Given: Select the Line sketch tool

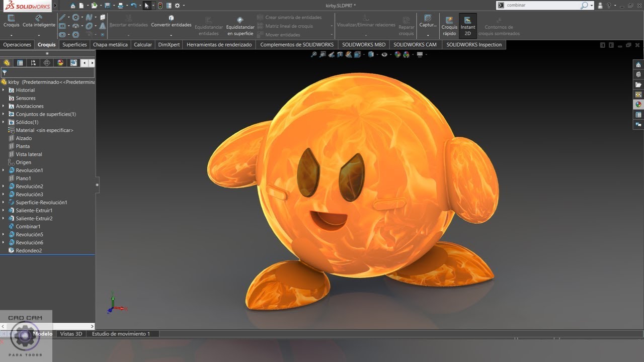Looking at the screenshot, I should pyautogui.click(x=62, y=17).
